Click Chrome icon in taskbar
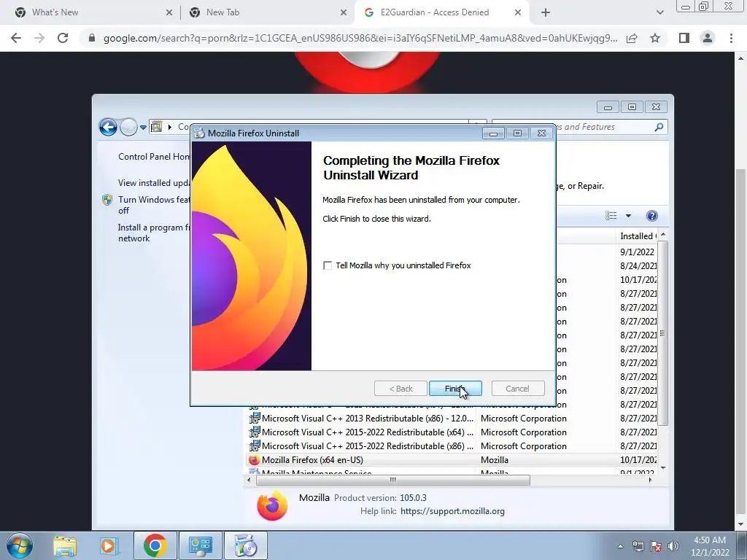The width and height of the screenshot is (747, 560). pyautogui.click(x=155, y=545)
